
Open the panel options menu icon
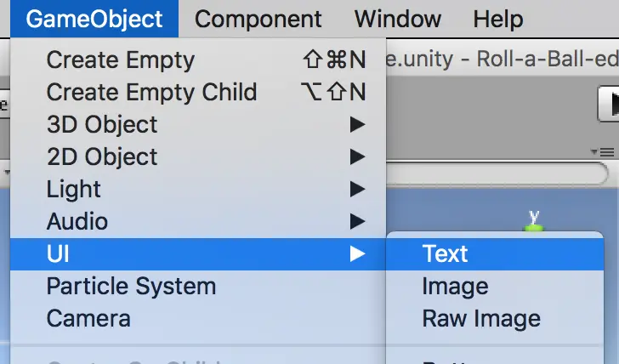603,152
